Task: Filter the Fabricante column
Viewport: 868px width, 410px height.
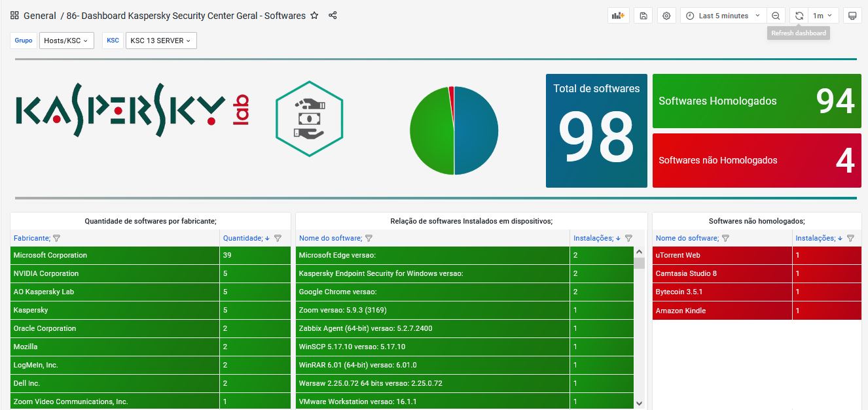Action: coord(56,238)
